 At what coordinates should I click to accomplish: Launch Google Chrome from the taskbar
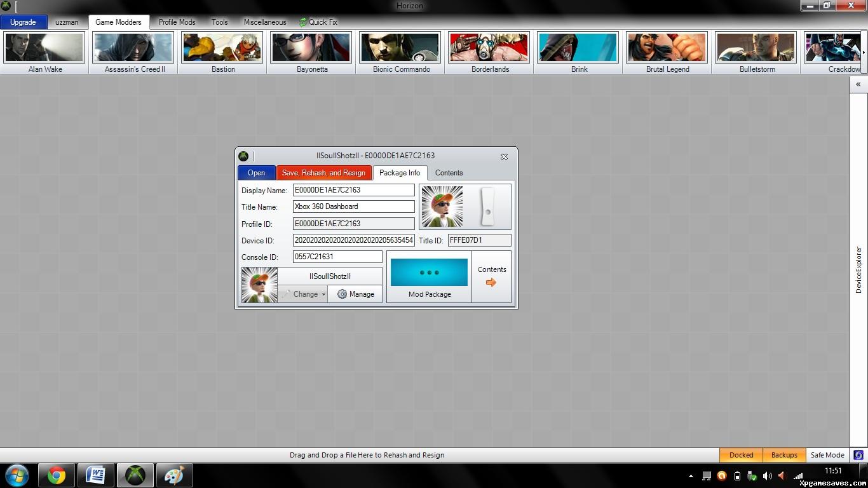pyautogui.click(x=57, y=475)
